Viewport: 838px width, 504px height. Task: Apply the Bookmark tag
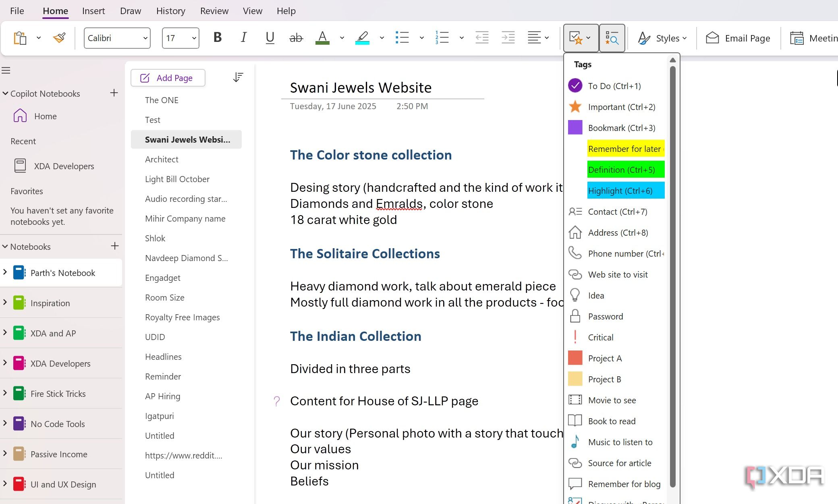click(x=616, y=128)
